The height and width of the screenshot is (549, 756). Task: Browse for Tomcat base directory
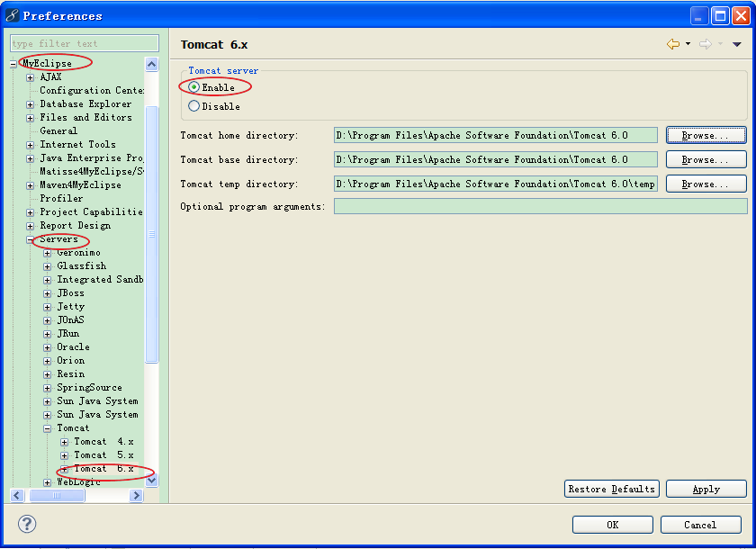pyautogui.click(x=706, y=159)
